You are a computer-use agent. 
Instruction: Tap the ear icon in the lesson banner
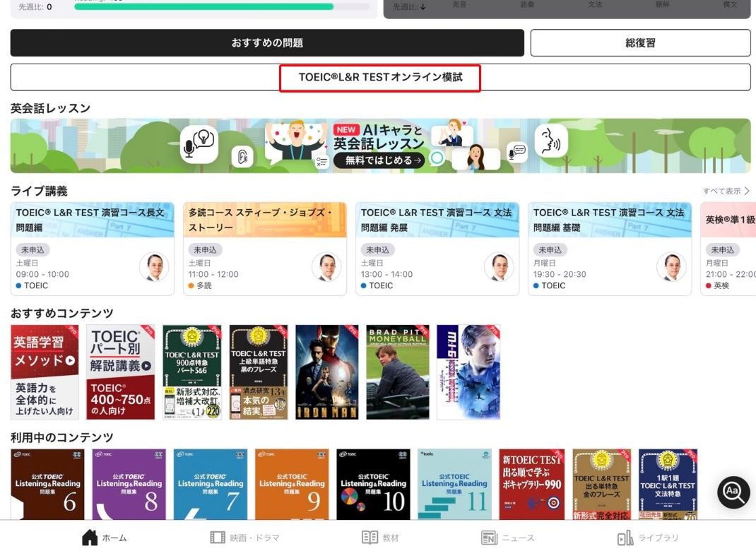tap(242, 157)
